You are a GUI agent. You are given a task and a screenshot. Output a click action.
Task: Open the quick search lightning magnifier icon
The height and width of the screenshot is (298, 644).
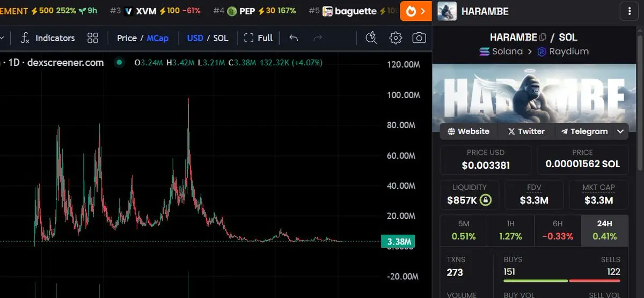point(371,38)
